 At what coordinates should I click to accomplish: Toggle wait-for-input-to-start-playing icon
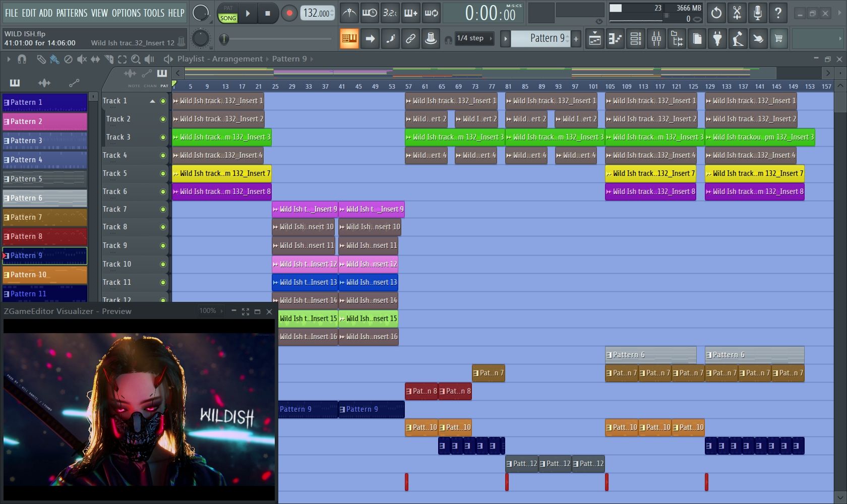pyautogui.click(x=370, y=13)
